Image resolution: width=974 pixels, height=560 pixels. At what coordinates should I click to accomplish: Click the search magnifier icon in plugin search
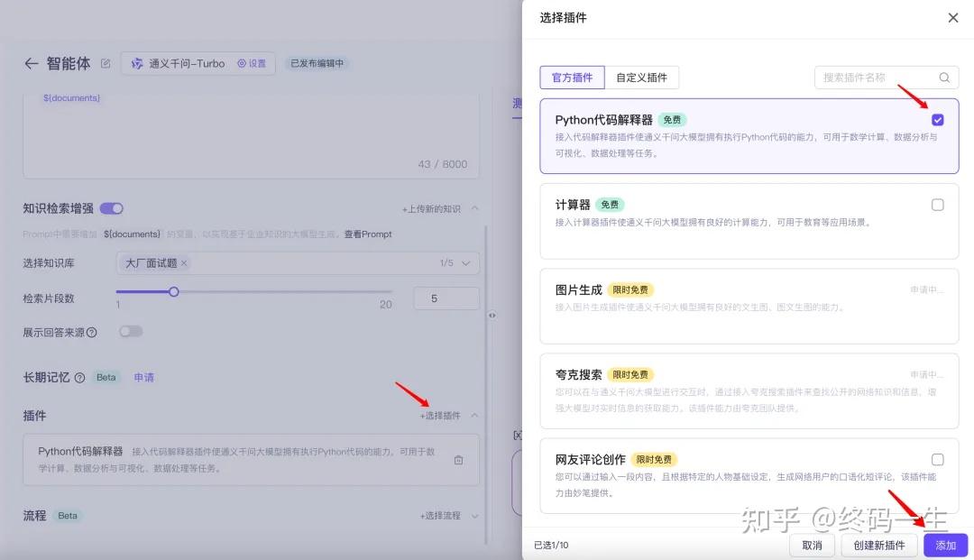pyautogui.click(x=944, y=78)
